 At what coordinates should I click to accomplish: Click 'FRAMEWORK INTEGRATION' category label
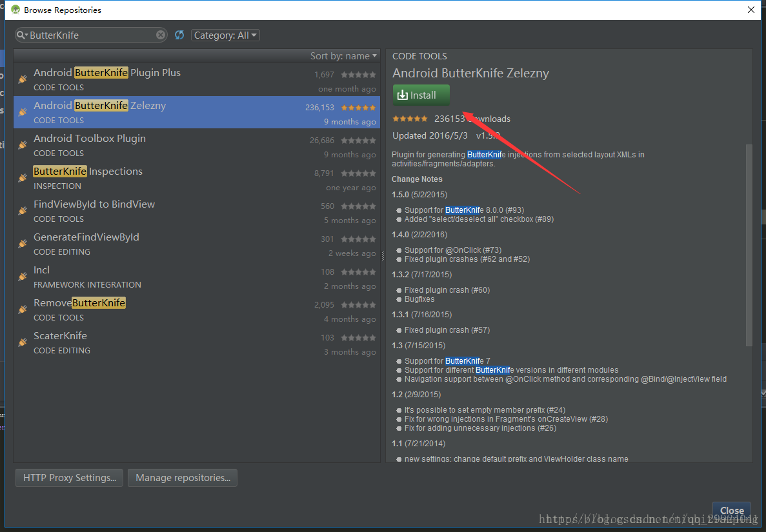87,284
